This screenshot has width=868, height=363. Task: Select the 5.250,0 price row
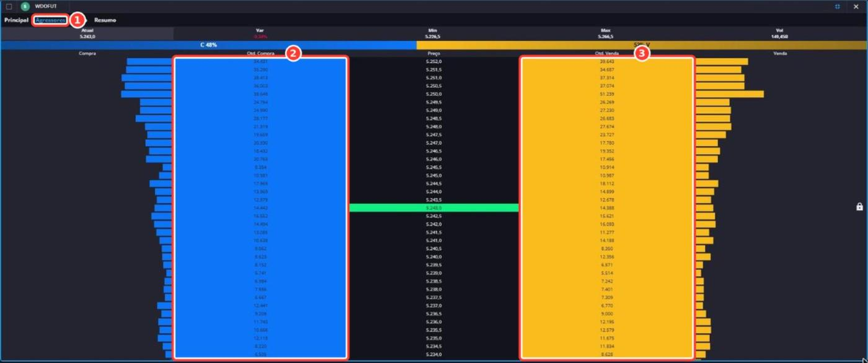click(x=434, y=94)
